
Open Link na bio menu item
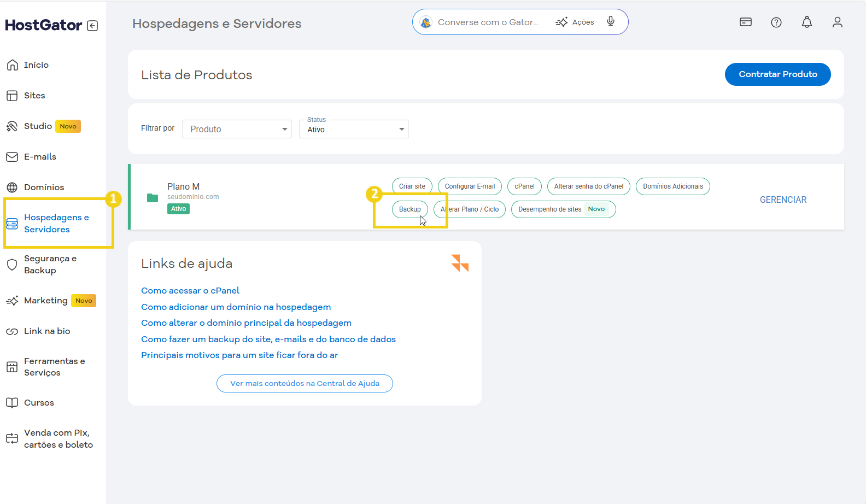47,331
